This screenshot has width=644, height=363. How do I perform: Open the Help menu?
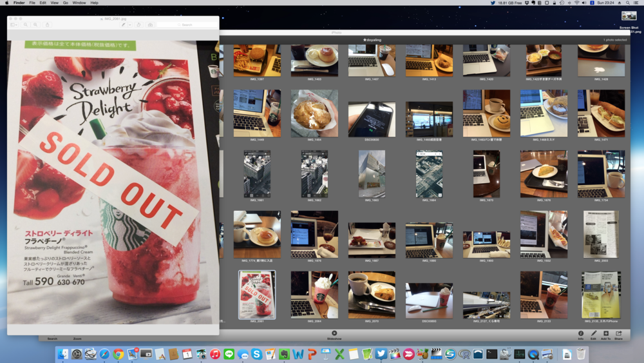point(94,3)
